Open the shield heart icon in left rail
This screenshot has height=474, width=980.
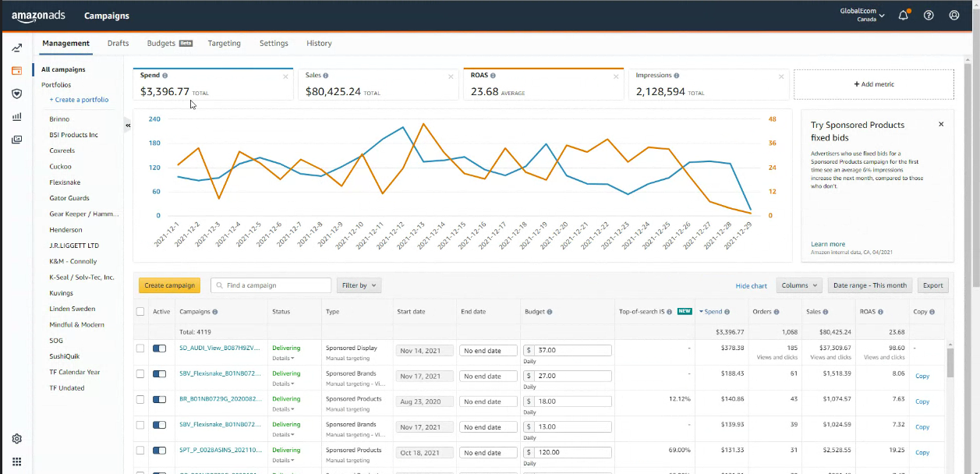(x=16, y=94)
